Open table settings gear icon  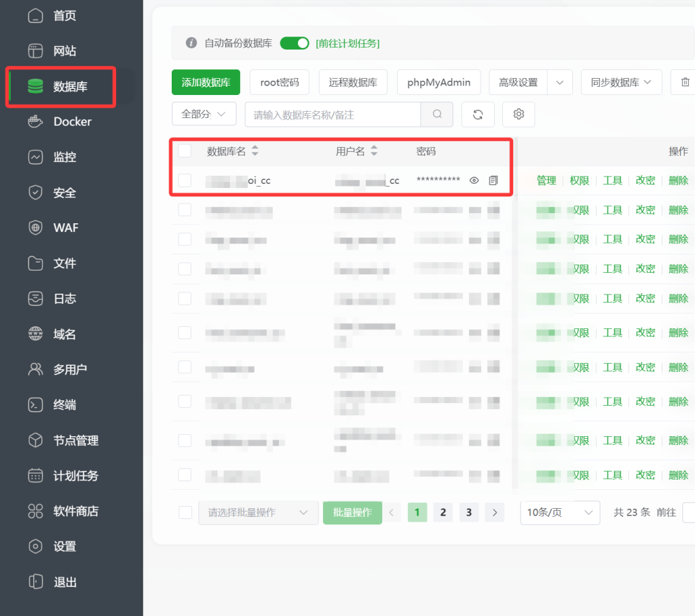[x=519, y=115]
